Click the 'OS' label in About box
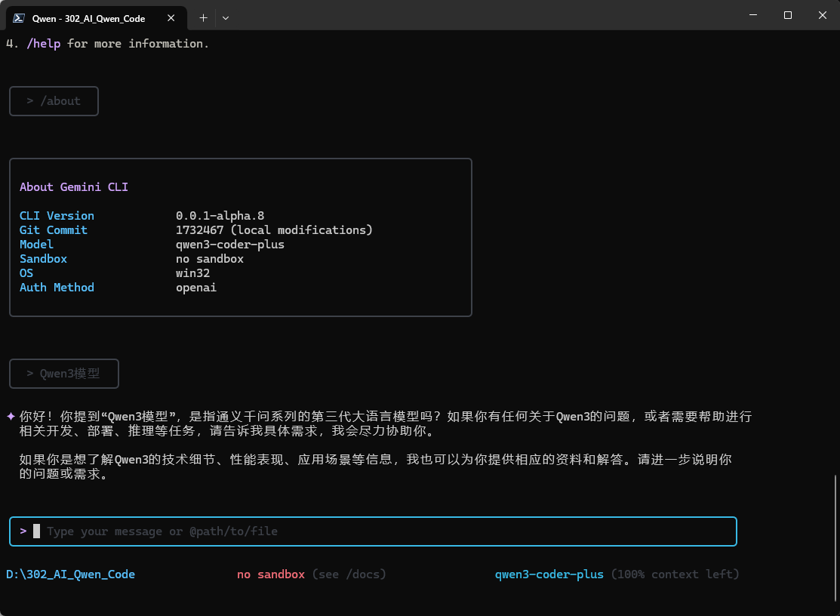Viewport: 840px width, 616px height. (26, 273)
